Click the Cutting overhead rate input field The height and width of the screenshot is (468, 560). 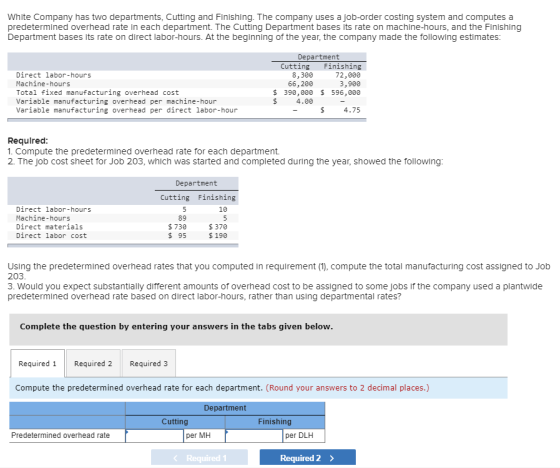coord(154,435)
